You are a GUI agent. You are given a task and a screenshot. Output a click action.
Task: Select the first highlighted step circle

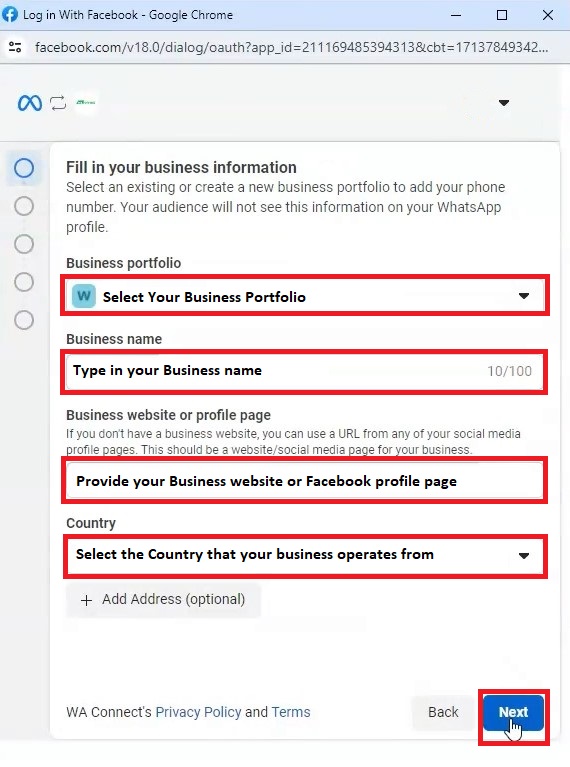point(24,168)
